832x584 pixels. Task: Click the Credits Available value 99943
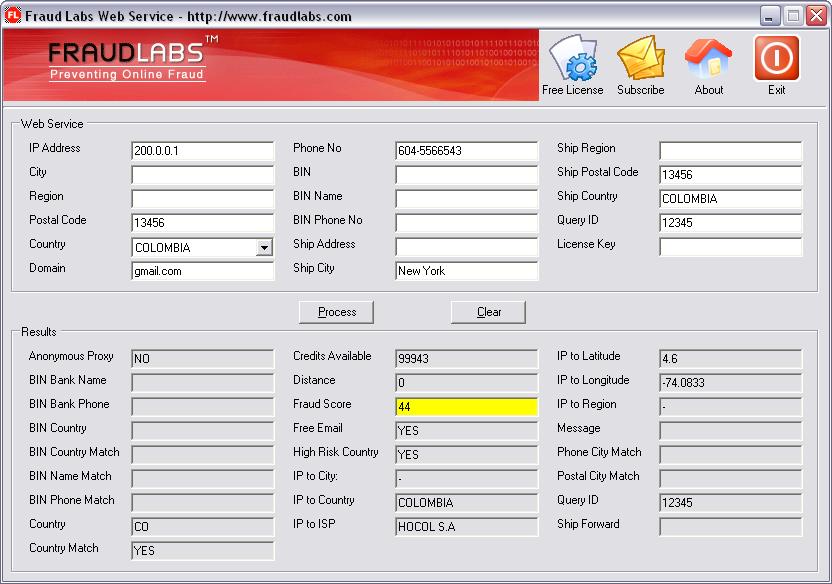coord(466,359)
